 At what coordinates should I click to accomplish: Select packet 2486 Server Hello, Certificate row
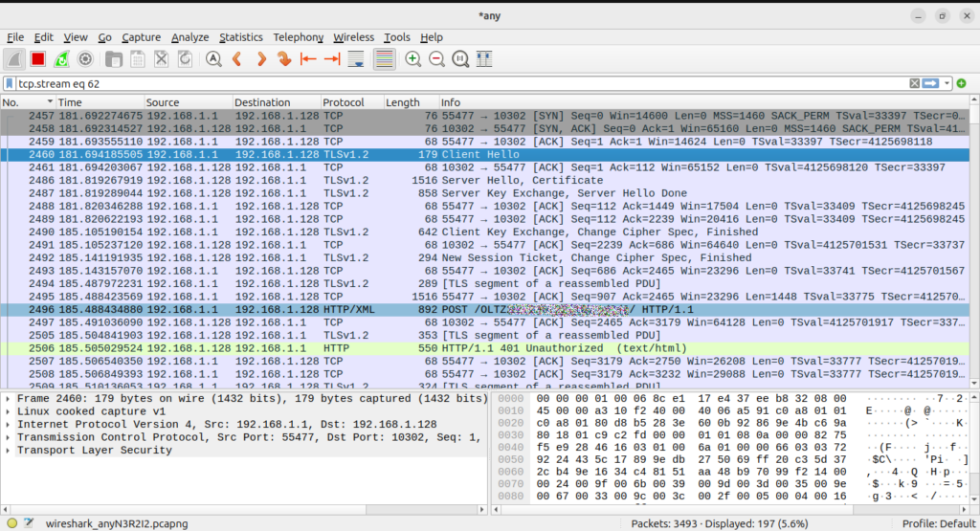[485, 181]
